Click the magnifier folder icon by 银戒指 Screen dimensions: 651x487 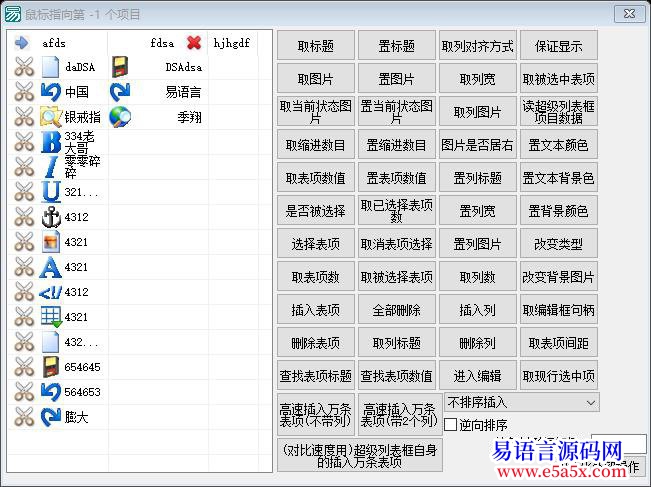click(51, 117)
